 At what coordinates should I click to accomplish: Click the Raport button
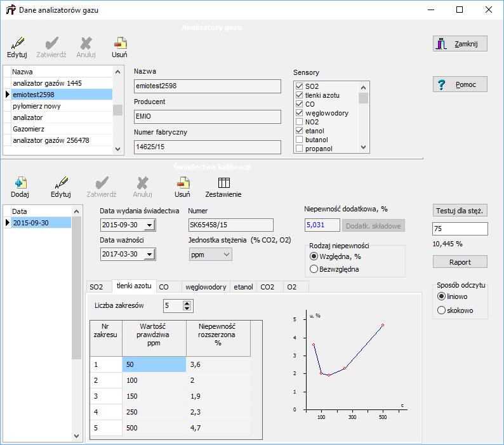[460, 262]
